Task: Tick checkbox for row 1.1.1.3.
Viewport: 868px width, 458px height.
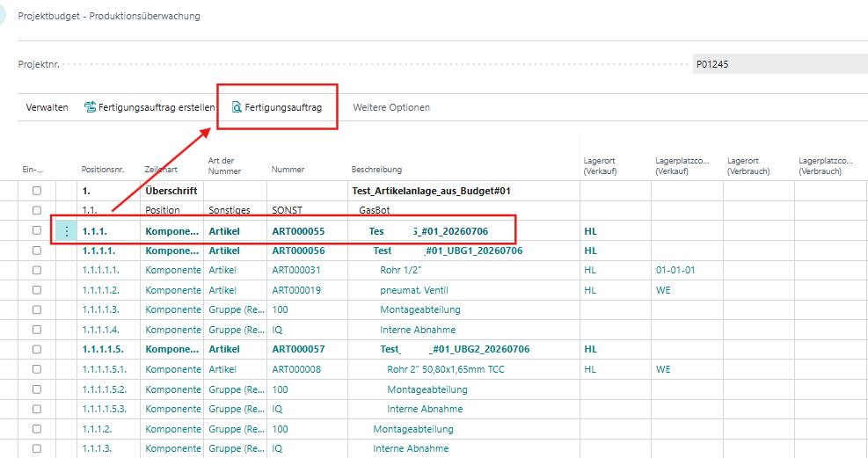Action: [x=37, y=448]
